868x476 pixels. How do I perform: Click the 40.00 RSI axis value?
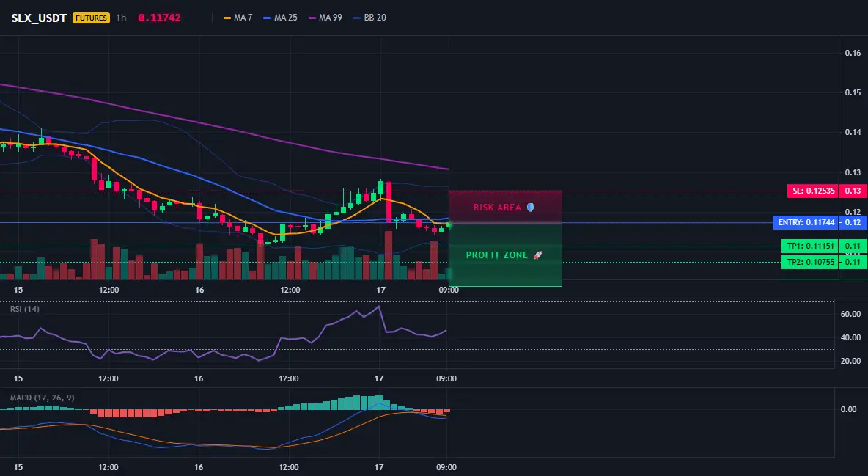850,337
